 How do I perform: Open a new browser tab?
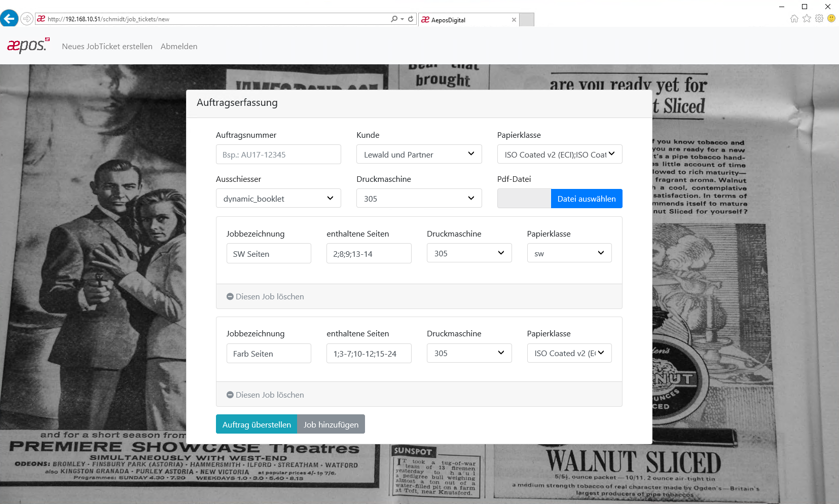point(527,20)
